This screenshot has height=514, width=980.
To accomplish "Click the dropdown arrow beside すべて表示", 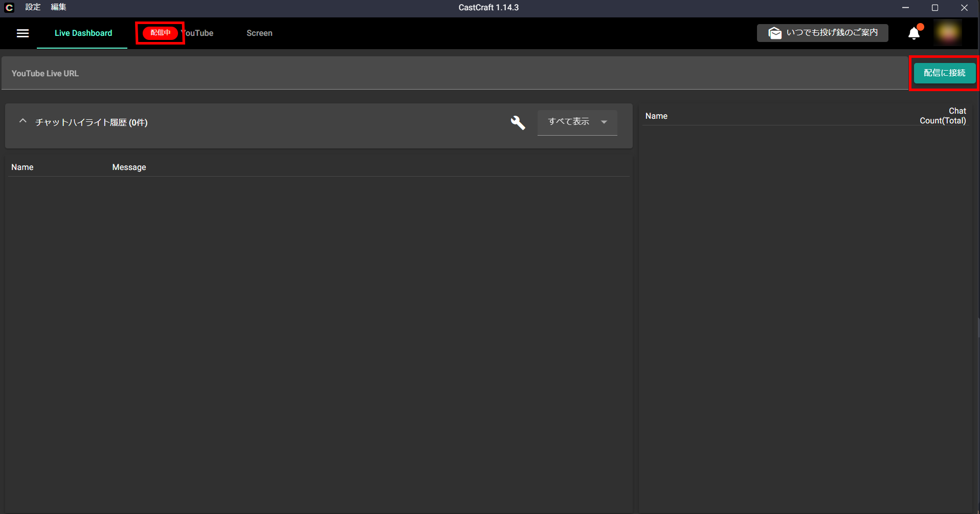I will [x=605, y=122].
